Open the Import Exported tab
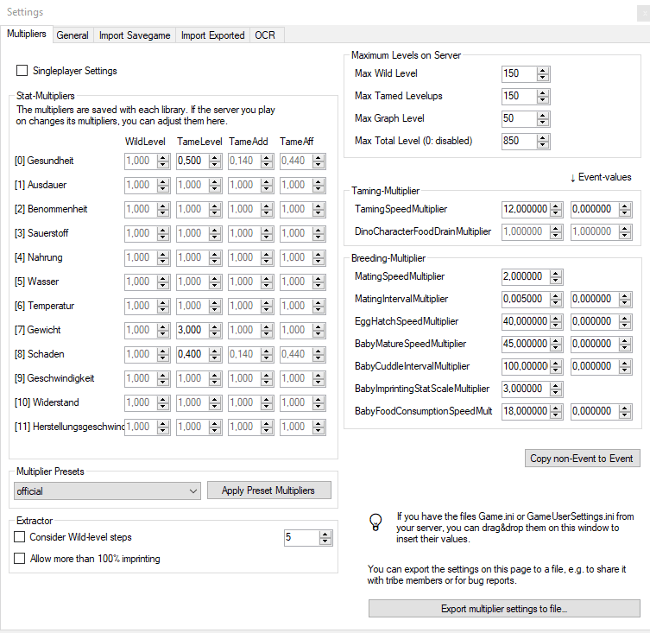The height and width of the screenshot is (633, 650). 212,35
